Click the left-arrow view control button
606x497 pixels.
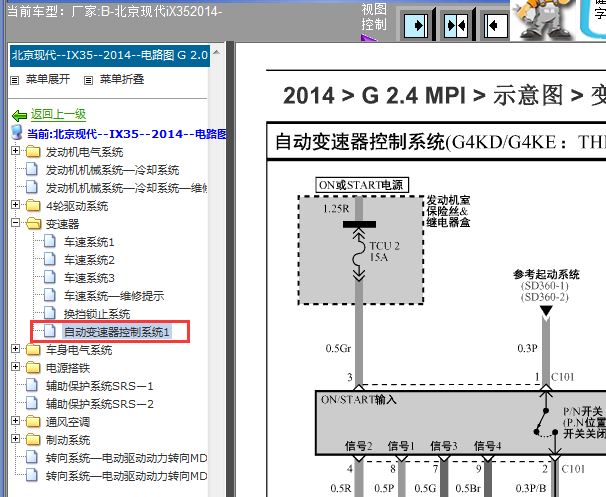495,26
